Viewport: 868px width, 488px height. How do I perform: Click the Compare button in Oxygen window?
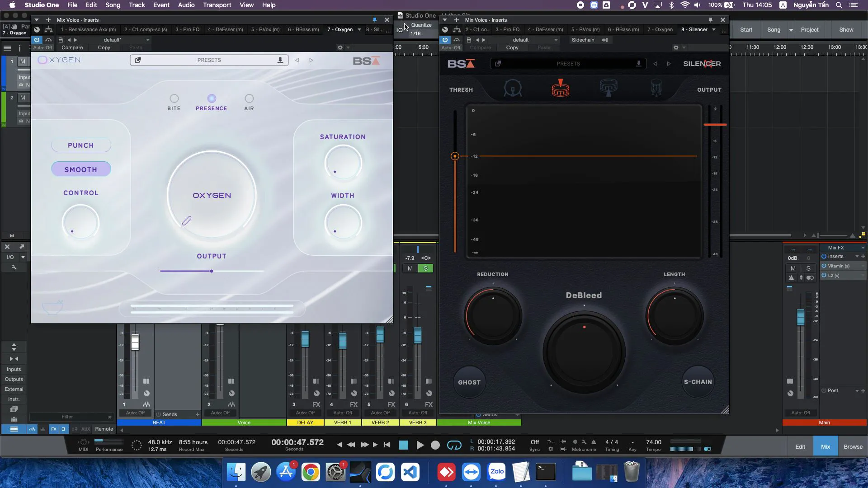72,47
